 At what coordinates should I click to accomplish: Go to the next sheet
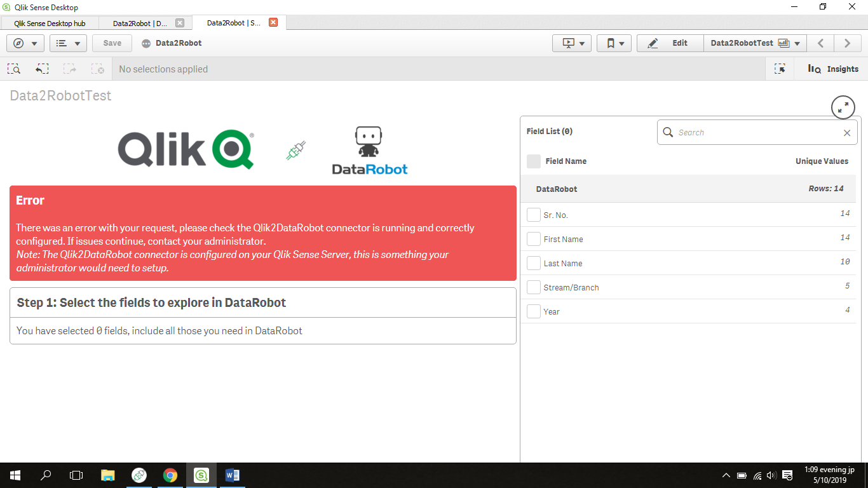coord(847,43)
